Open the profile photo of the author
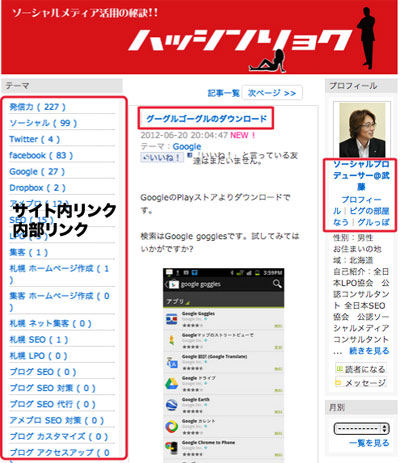The width and height of the screenshot is (400, 463). 362,130
